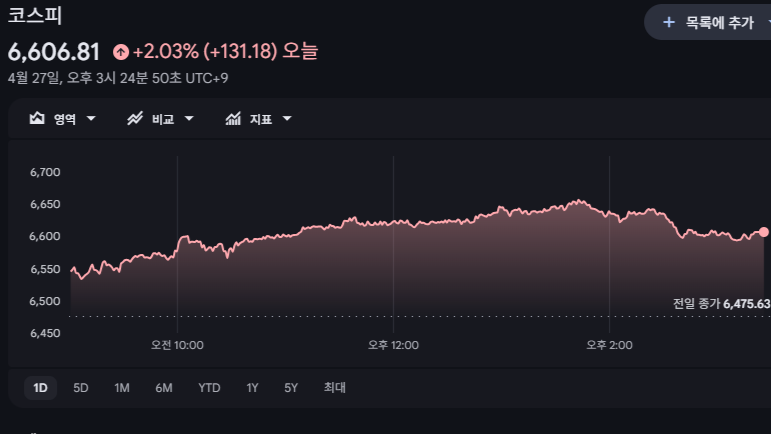The image size is (771, 434).
Task: Switch chart to YTD range
Action: 209,388
